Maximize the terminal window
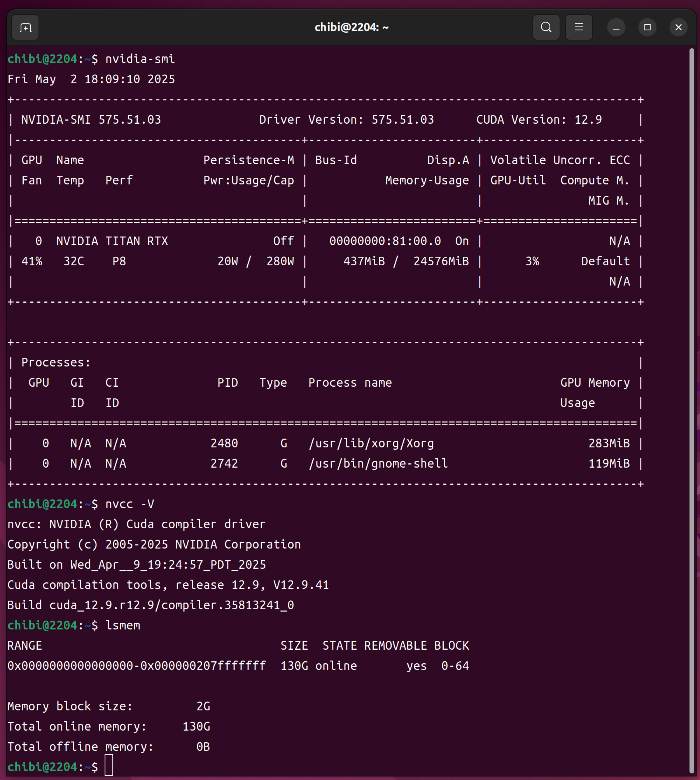This screenshot has height=780, width=700. tap(647, 28)
